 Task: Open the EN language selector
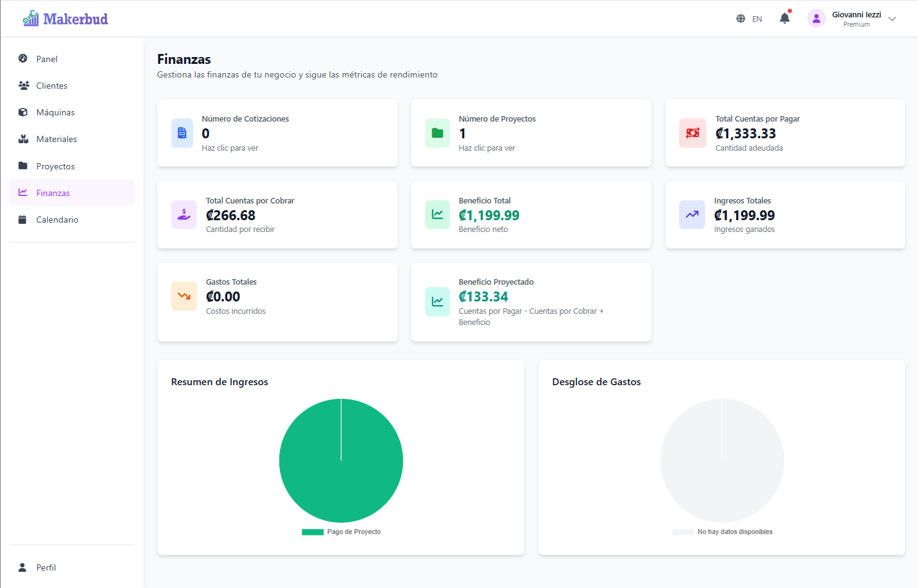[757, 19]
